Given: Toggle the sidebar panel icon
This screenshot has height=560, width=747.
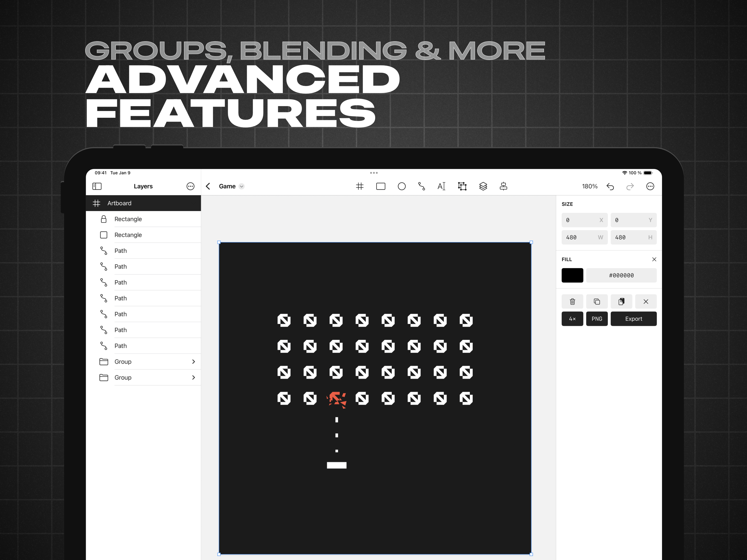Looking at the screenshot, I should [x=97, y=186].
